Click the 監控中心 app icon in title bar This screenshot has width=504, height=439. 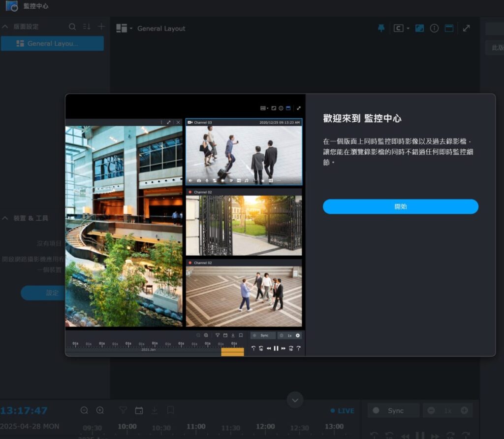[x=12, y=6]
